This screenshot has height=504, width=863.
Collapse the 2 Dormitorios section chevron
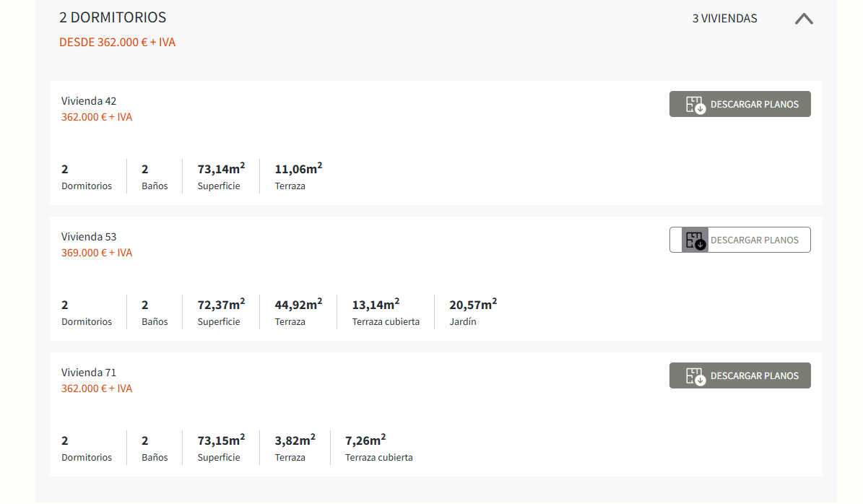(x=804, y=19)
